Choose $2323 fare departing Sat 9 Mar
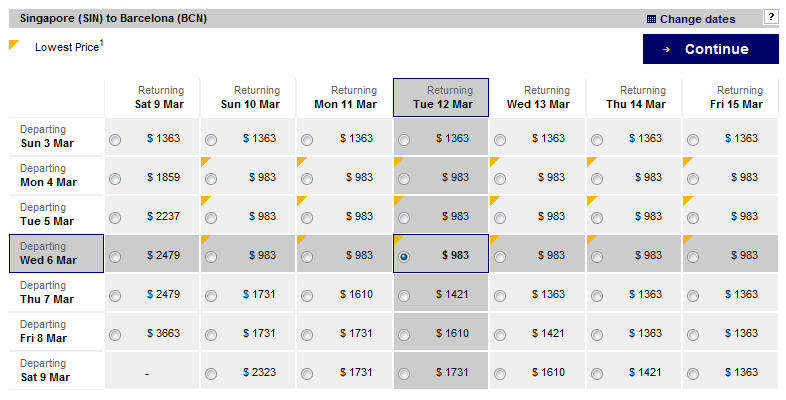786x400 pixels. click(211, 373)
